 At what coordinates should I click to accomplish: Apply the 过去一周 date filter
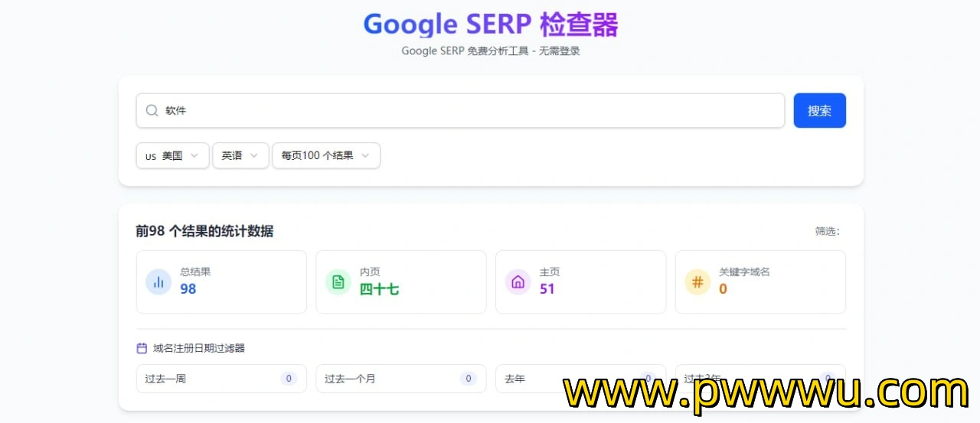pyautogui.click(x=221, y=379)
